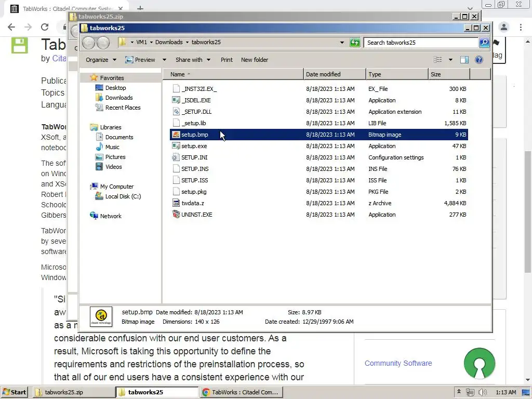Click the Chrome page vertical scrollbar
The height and width of the screenshot is (399, 532).
(x=528, y=211)
